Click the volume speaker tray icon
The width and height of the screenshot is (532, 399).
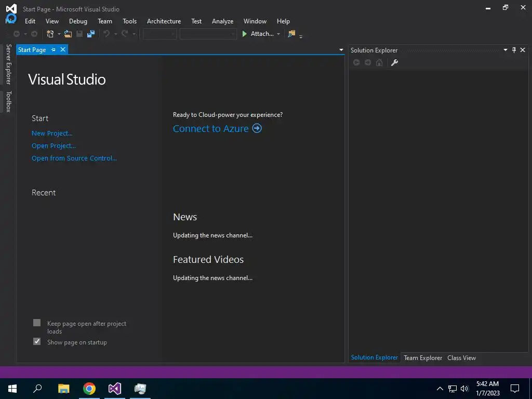coord(464,389)
